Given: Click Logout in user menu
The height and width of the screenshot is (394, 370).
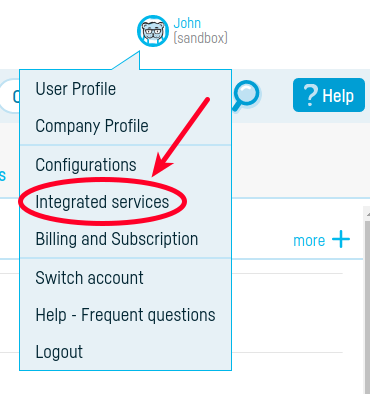Looking at the screenshot, I should (59, 352).
